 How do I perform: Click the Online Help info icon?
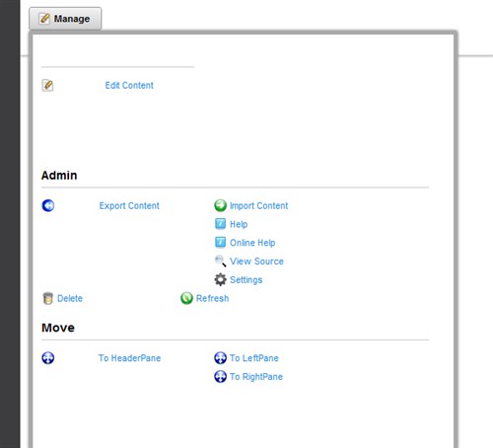pos(220,242)
